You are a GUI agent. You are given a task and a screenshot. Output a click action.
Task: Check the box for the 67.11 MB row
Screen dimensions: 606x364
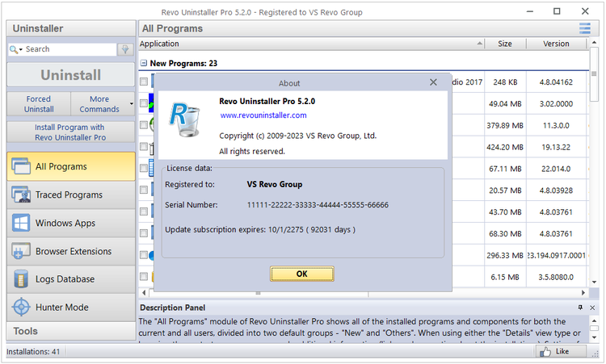[x=144, y=168]
